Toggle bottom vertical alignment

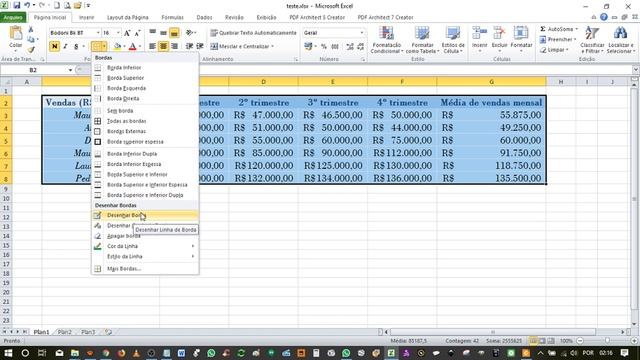[174, 33]
